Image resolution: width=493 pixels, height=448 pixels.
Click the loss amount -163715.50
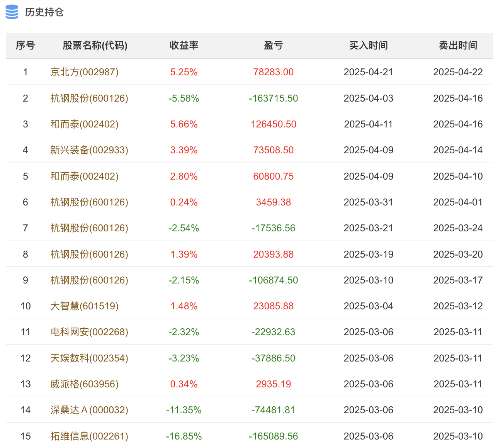(x=274, y=98)
